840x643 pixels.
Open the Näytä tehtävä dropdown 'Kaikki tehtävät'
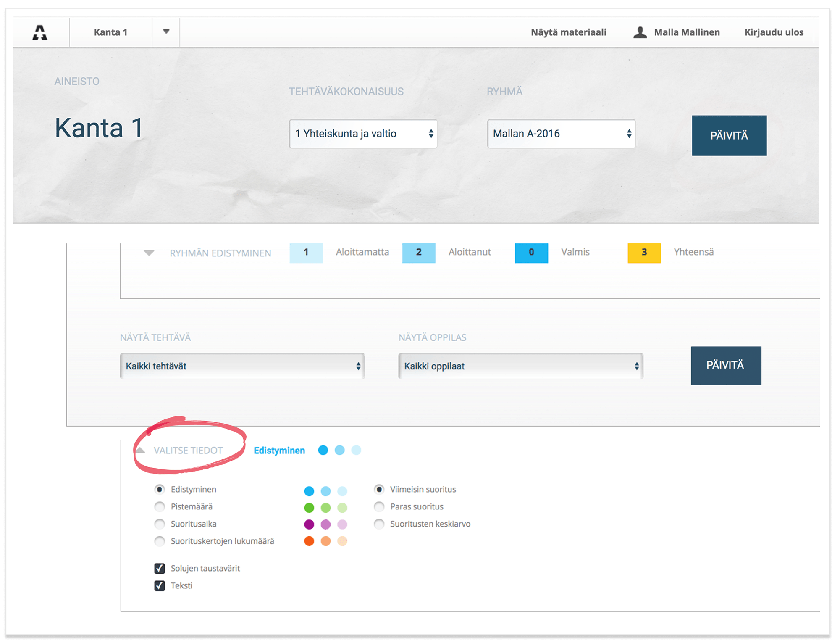pos(242,366)
